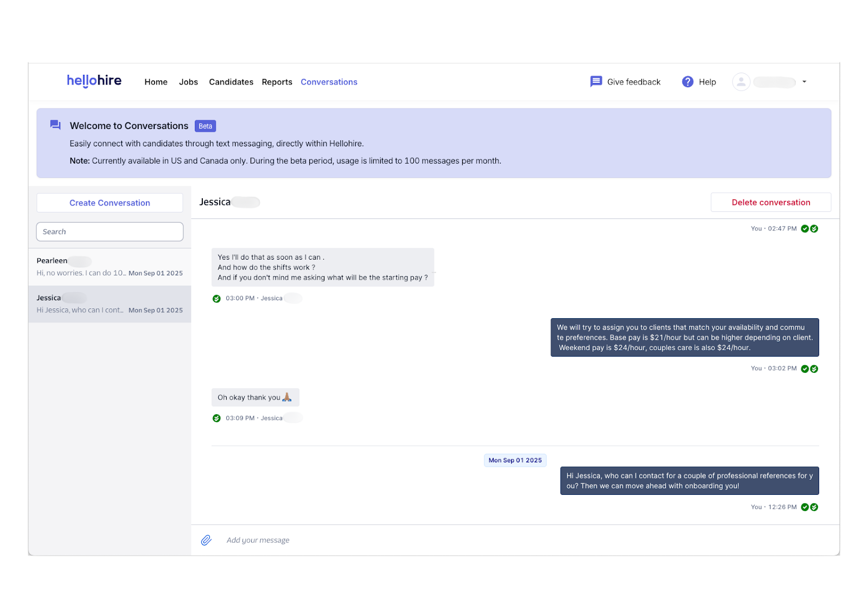Click the conversation Search field
The height and width of the screenshot is (593, 868).
point(110,231)
